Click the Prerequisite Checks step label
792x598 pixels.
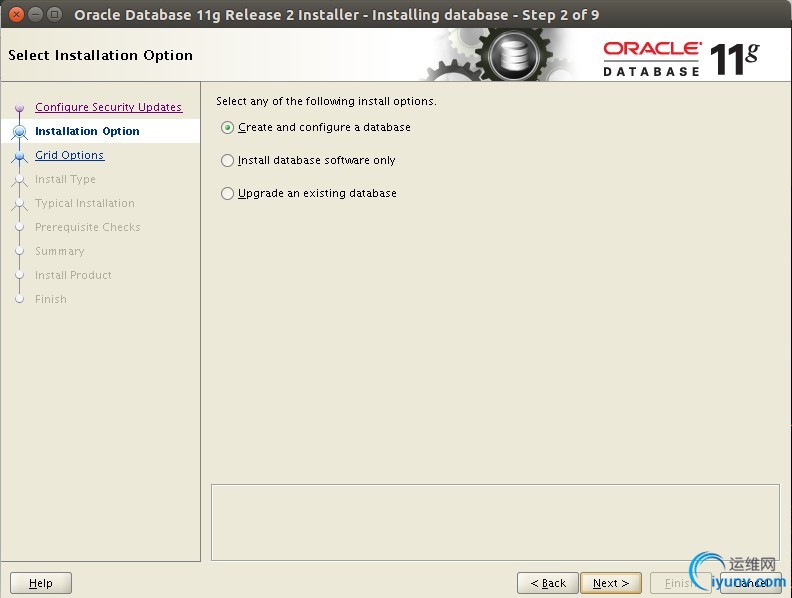tap(88, 227)
